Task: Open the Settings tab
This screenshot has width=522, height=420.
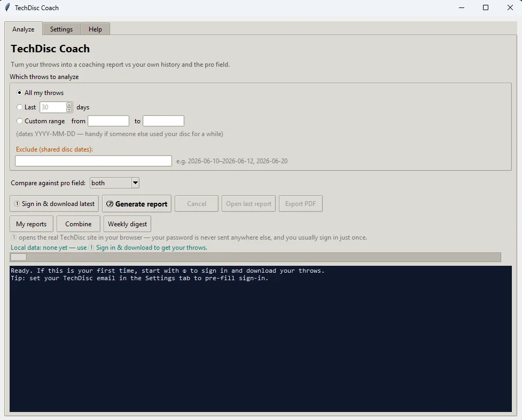Action: pos(61,29)
